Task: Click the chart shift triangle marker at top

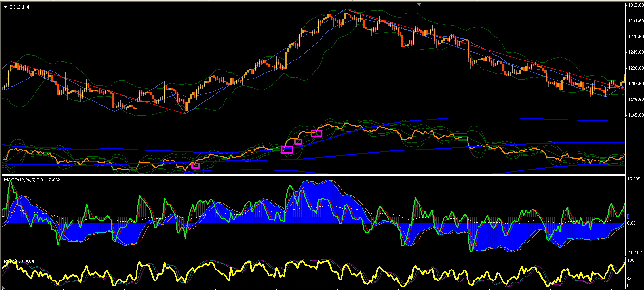Action: [419, 4]
